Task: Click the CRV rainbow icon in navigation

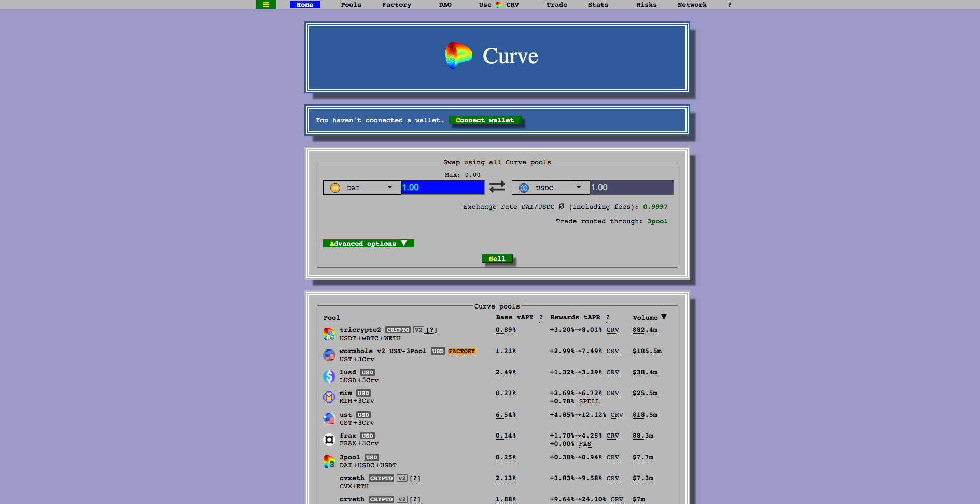Action: coord(499,5)
